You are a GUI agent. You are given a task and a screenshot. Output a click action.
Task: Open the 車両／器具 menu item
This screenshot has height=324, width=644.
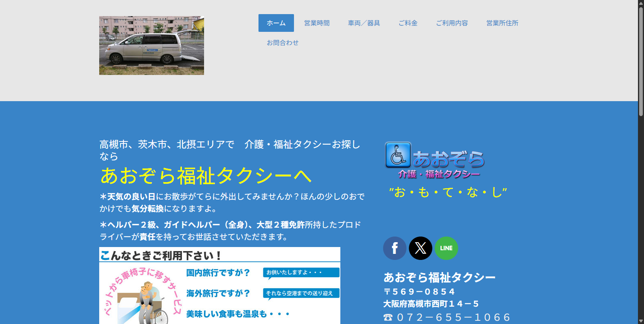click(x=364, y=23)
